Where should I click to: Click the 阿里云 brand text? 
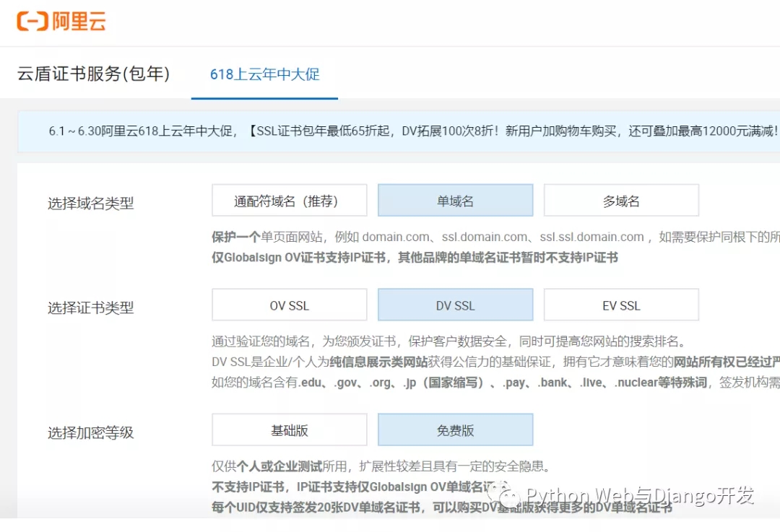click(79, 22)
